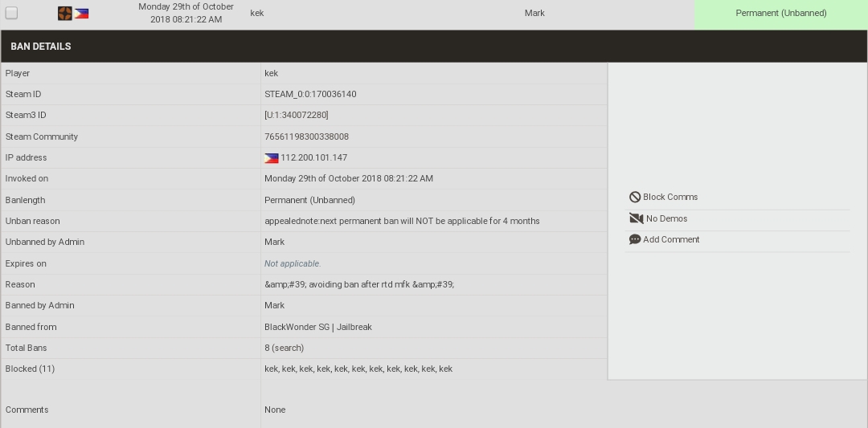Click the ban reason avoiding ban after rtd
Viewport: 868px width, 428px height.
click(359, 285)
